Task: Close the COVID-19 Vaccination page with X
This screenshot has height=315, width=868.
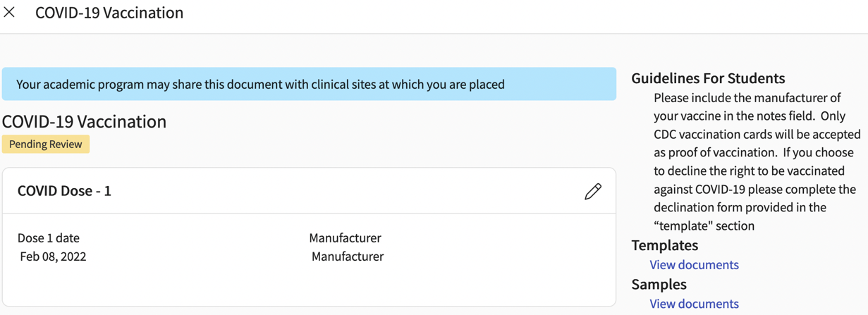Action: point(9,12)
